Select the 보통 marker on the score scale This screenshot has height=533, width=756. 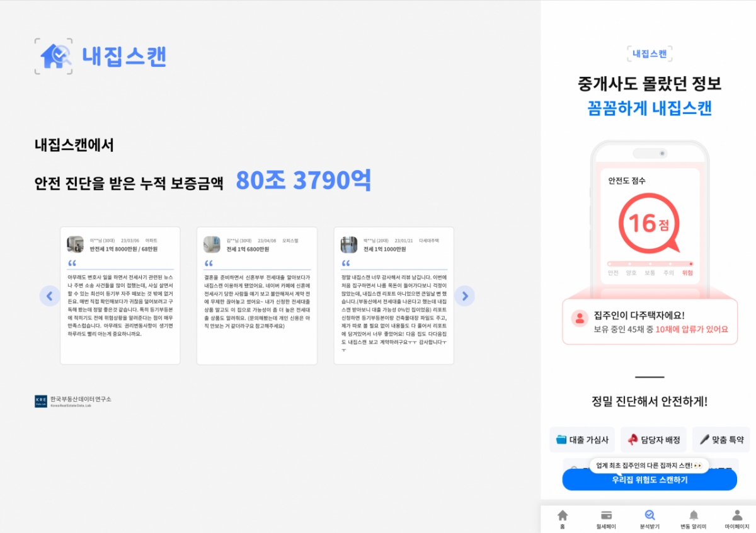(x=650, y=264)
